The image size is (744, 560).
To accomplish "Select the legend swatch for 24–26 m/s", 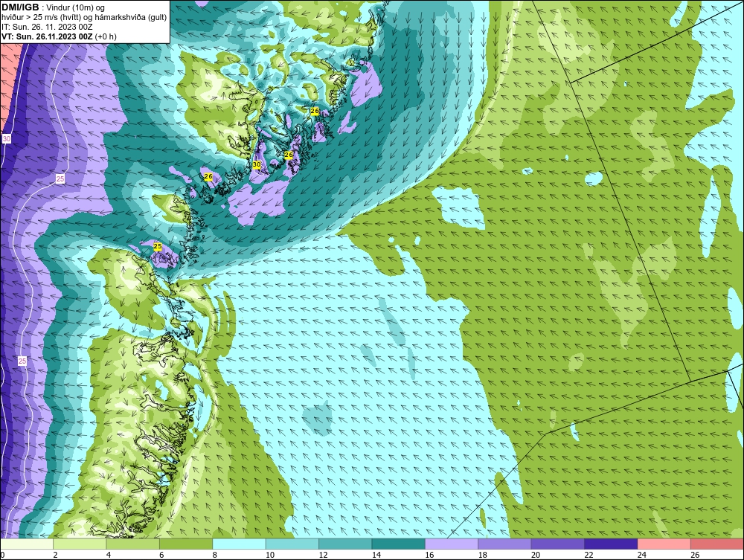I will pos(664,544).
